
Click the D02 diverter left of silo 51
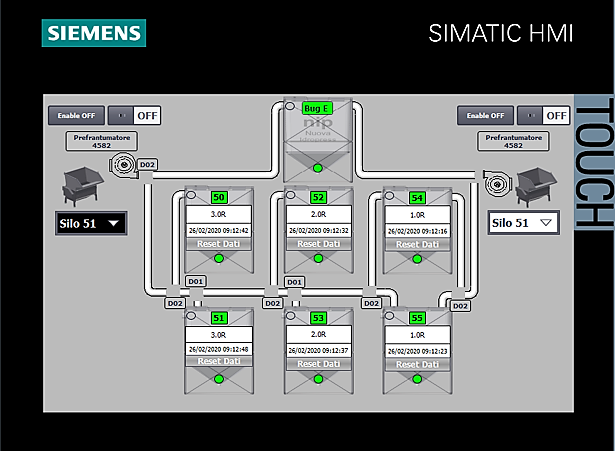click(x=175, y=304)
